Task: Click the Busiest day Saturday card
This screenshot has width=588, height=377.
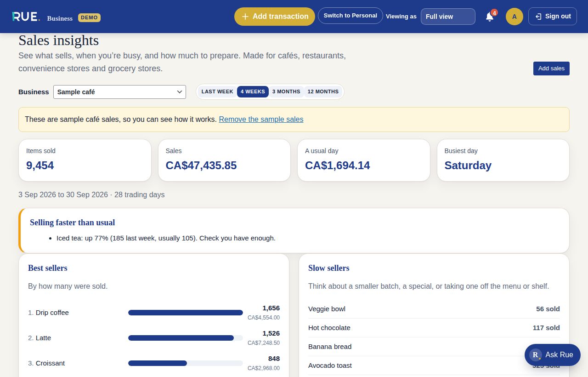Action: (x=503, y=160)
